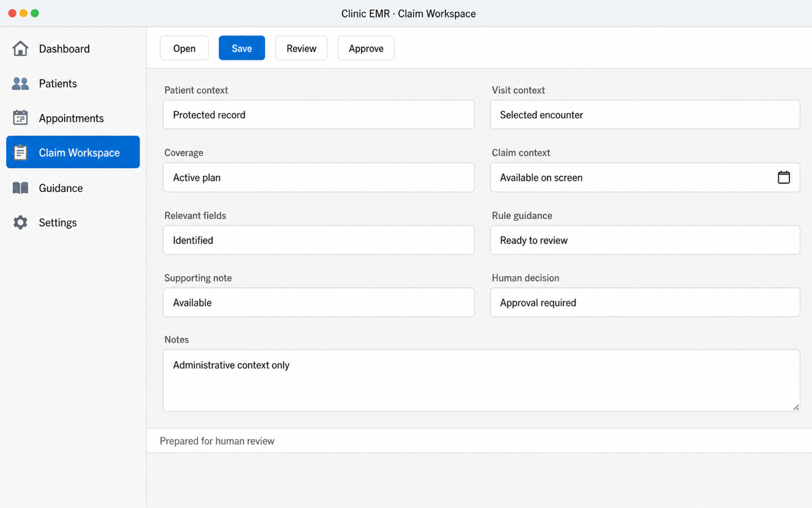Select Appointments in the sidebar
Viewport: 812px width, 508px height.
73,118
